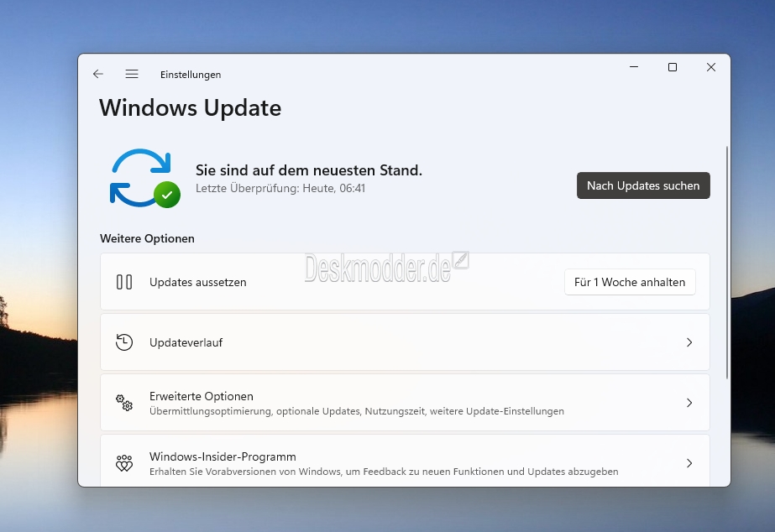Screen dimensions: 775x532
Task: Expand the Erweiterte Optionen chevron
Action: click(x=689, y=403)
